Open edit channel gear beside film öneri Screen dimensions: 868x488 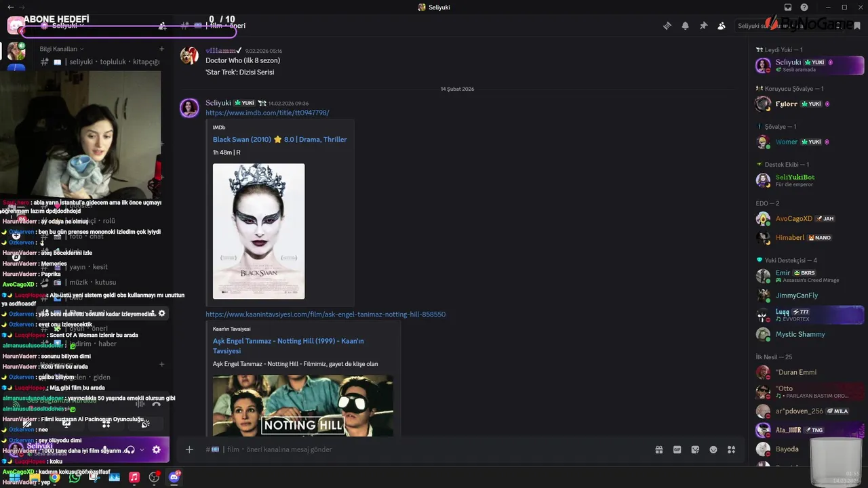click(161, 314)
